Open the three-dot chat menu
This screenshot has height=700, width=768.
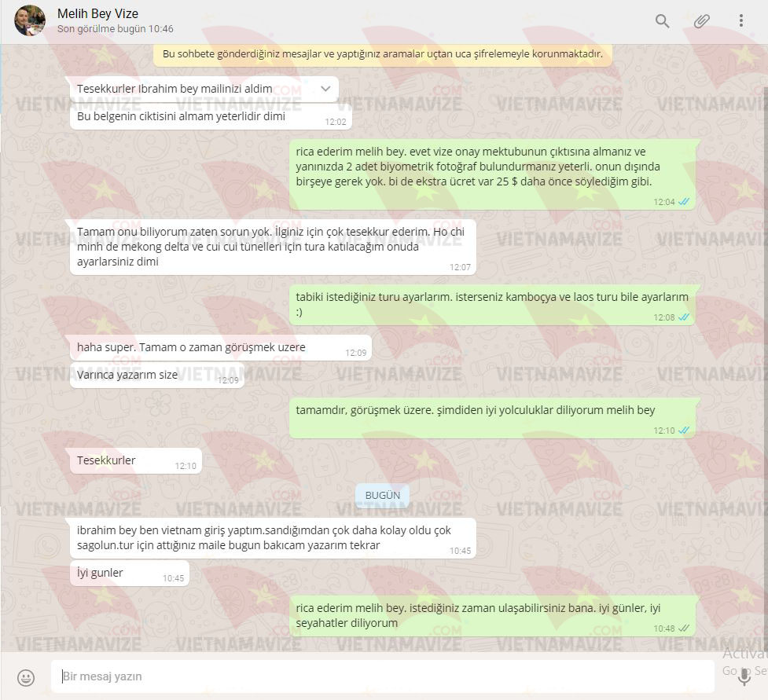click(741, 20)
